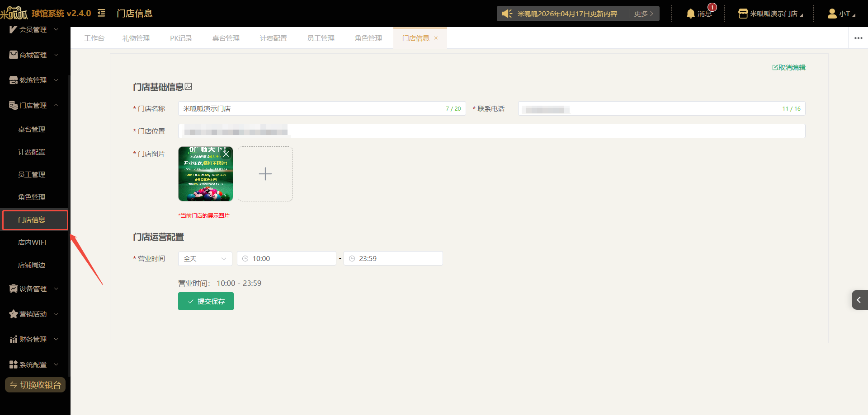Expand the right side drawer arrow

coord(859,300)
